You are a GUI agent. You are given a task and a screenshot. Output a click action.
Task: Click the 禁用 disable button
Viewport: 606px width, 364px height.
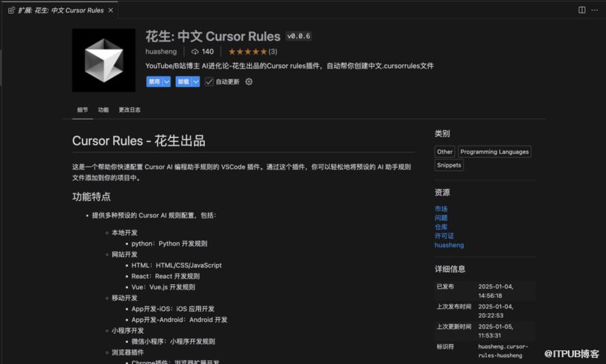pos(154,82)
